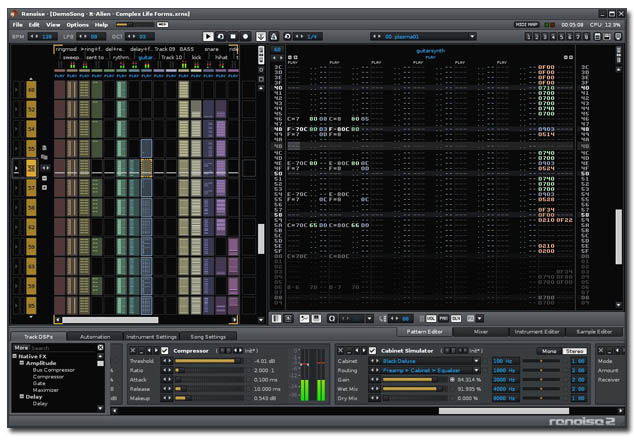Click the DSP chain horizontal scrollbar
Viewport: 634px width, 446px height.
[504, 411]
